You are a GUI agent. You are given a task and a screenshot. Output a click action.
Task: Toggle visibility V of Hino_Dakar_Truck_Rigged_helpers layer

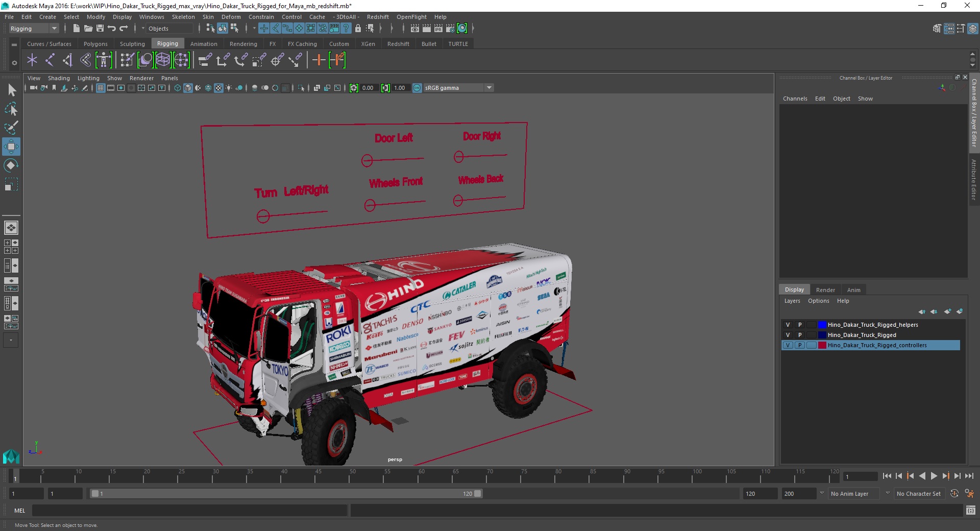tap(788, 325)
